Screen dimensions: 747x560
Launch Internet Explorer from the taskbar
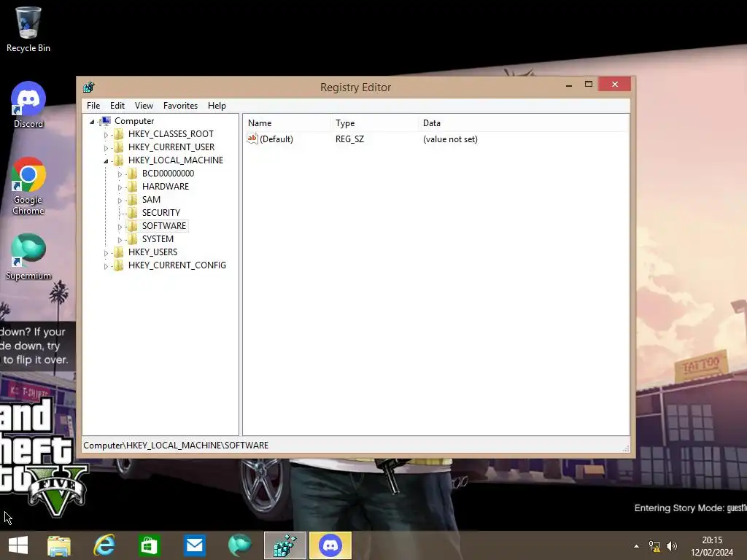click(104, 545)
